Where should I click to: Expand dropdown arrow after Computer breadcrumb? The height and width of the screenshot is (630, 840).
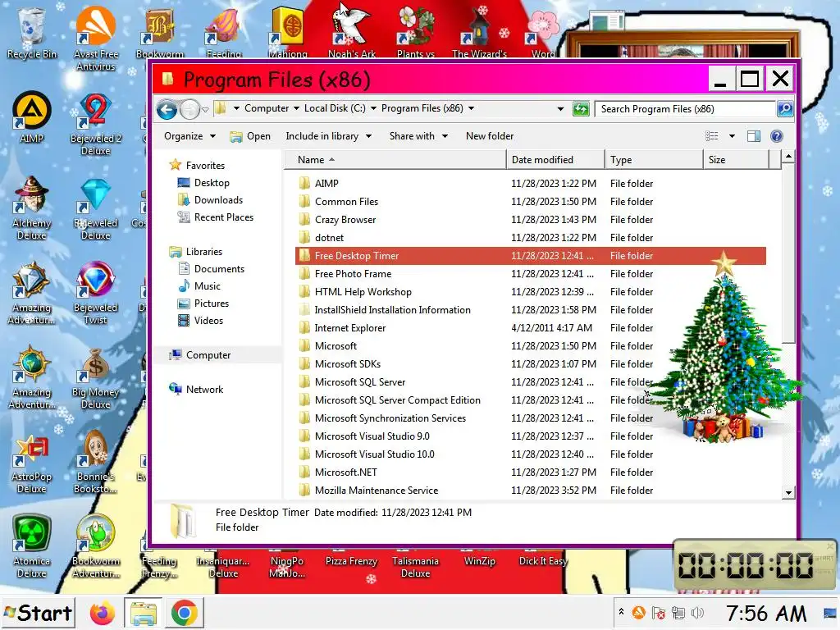pos(296,108)
